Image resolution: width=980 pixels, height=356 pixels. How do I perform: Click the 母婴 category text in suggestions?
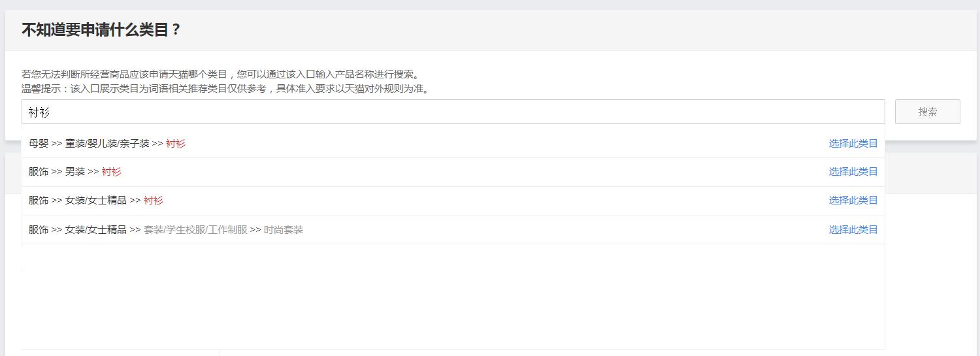point(39,144)
